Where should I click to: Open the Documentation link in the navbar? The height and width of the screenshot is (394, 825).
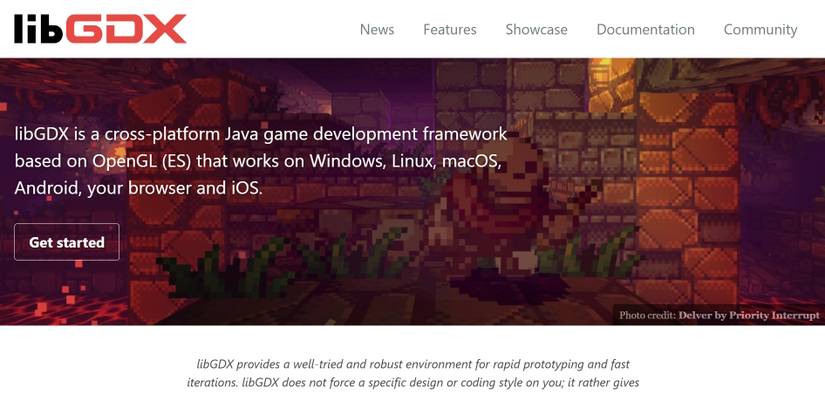pyautogui.click(x=645, y=29)
